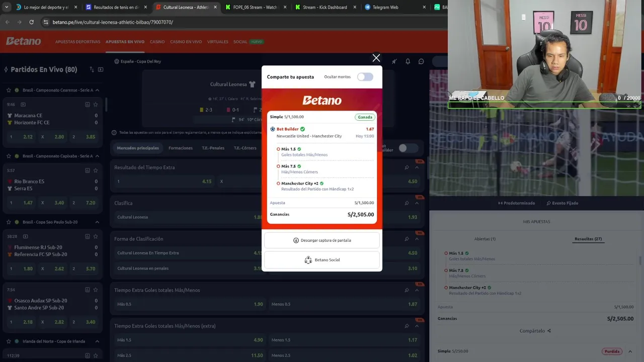The image size is (644, 362).
Task: Favorite Osasco Audax Sub-20 match
Action: tap(95, 290)
